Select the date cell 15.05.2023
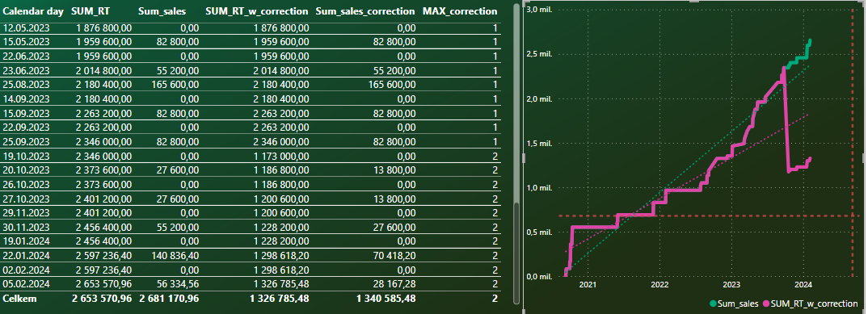 coord(27,42)
